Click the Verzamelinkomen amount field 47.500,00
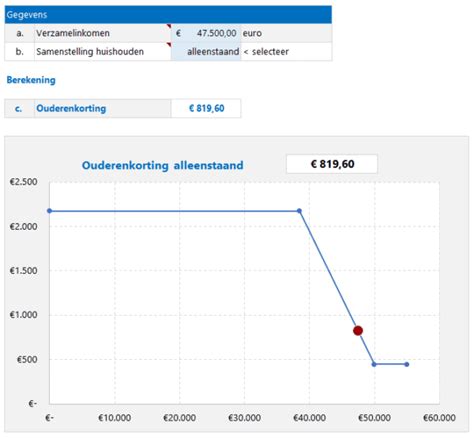474x438 pixels. [x=206, y=33]
